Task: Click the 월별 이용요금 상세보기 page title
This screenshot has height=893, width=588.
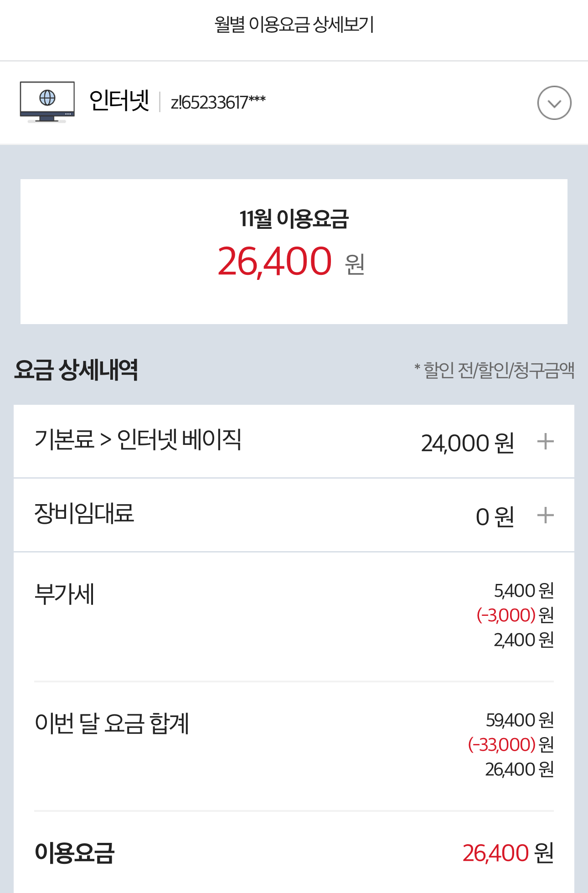Action: coord(294,25)
